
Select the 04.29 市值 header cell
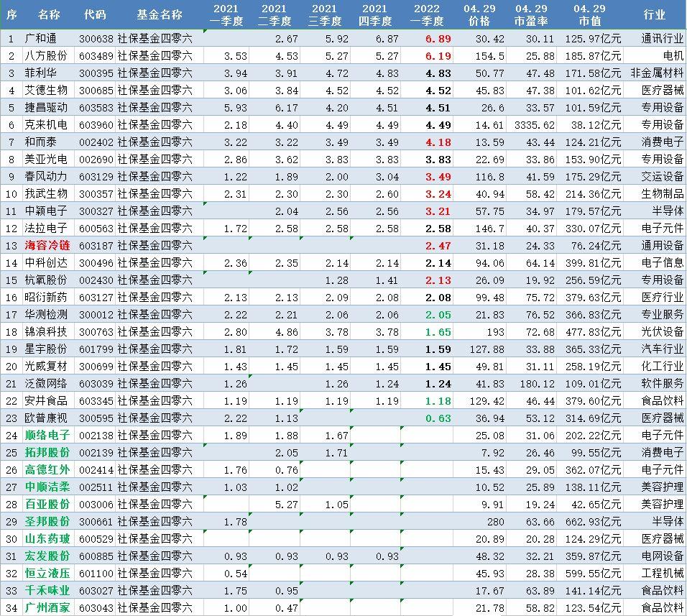589,15
